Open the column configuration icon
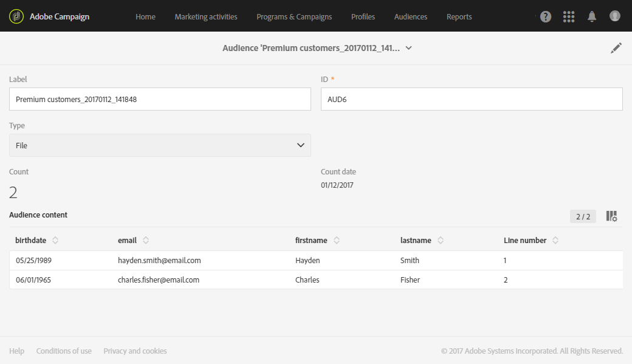632x364 pixels. click(x=611, y=216)
